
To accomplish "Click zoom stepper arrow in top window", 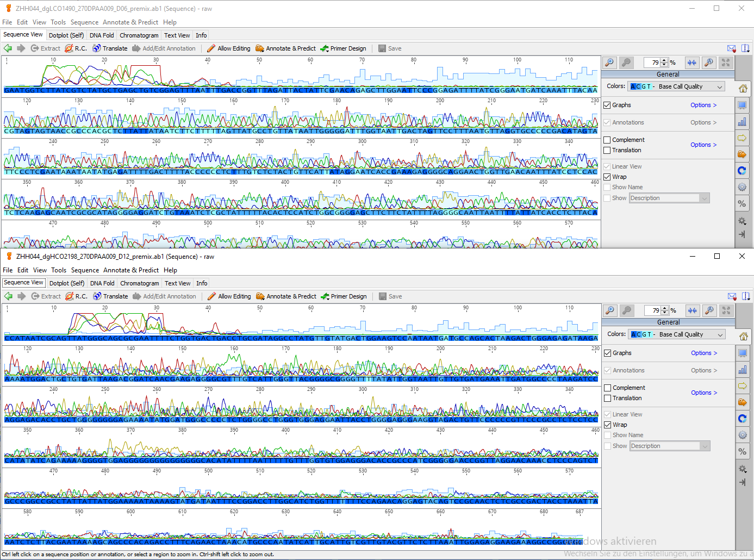I will point(664,63).
